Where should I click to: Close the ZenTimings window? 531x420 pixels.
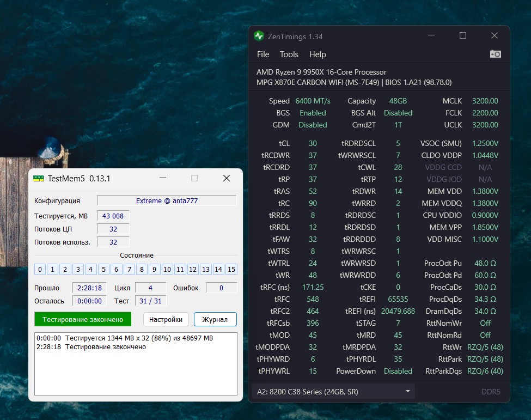(494, 36)
